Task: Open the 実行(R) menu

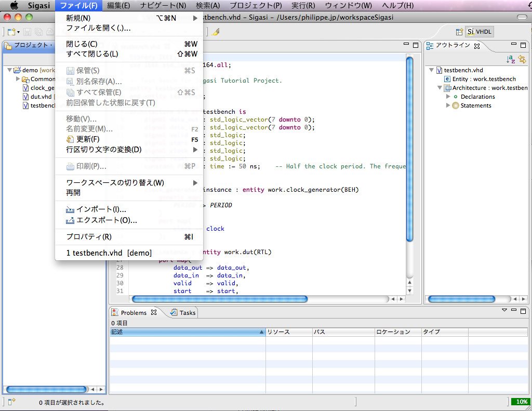Action: [303, 5]
